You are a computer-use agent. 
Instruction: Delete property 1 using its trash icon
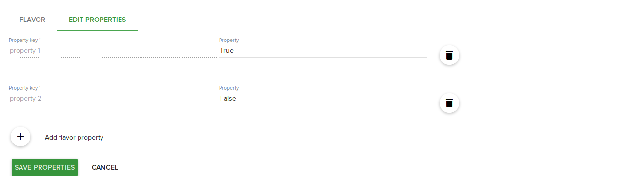coord(449,55)
